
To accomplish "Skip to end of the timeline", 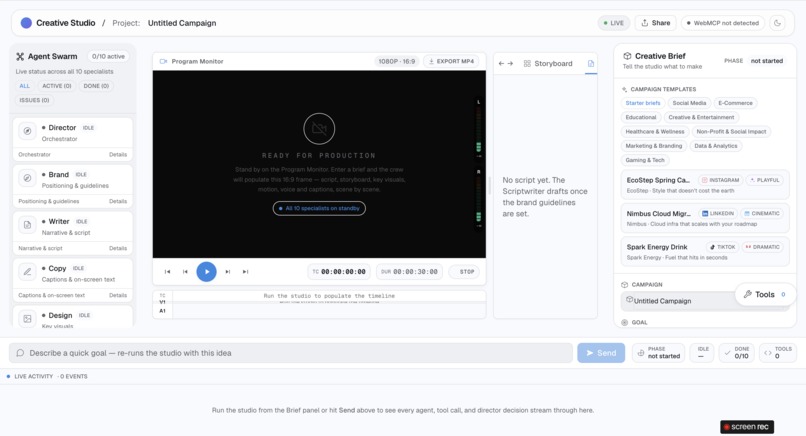I will pyautogui.click(x=246, y=271).
